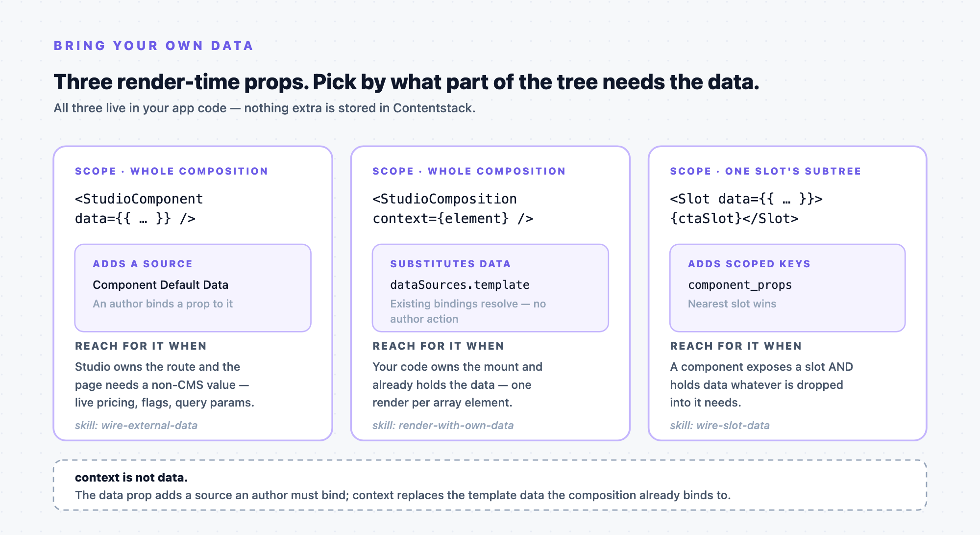The image size is (980, 535).
Task: Click the 'Nearest slot wins' caption
Action: (732, 304)
